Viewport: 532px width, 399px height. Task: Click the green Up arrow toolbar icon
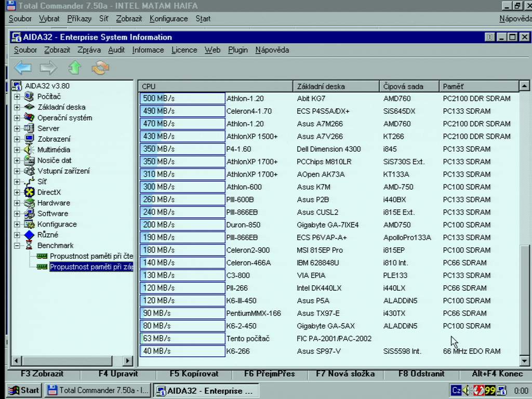[x=75, y=68]
